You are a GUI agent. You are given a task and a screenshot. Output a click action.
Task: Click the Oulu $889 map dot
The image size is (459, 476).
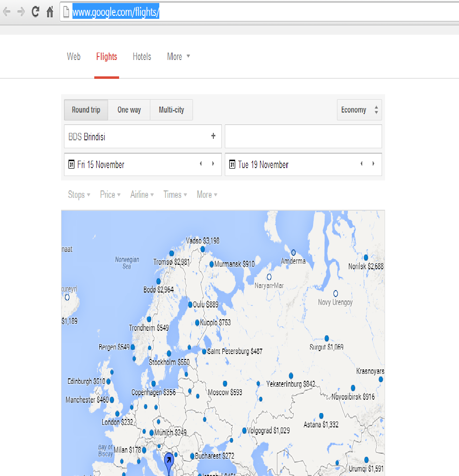click(x=190, y=304)
